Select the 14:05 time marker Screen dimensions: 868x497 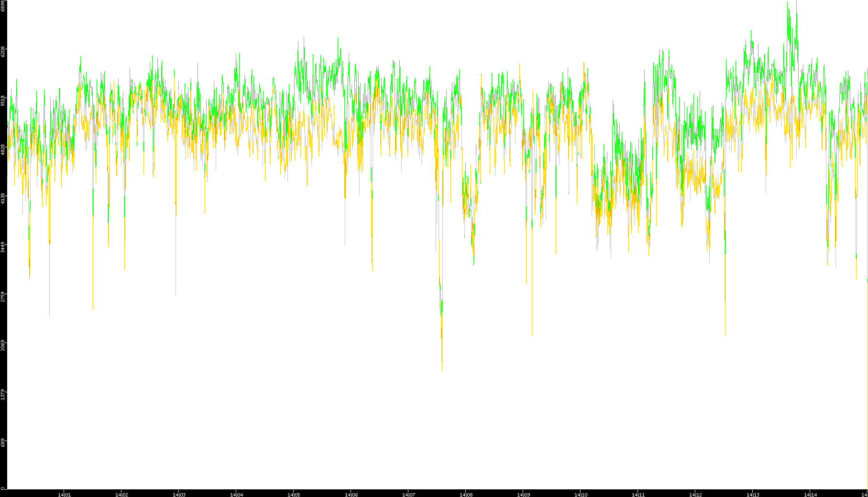294,495
